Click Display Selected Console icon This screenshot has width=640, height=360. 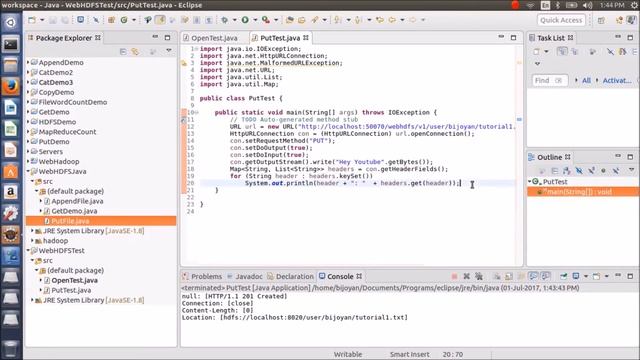576,276
